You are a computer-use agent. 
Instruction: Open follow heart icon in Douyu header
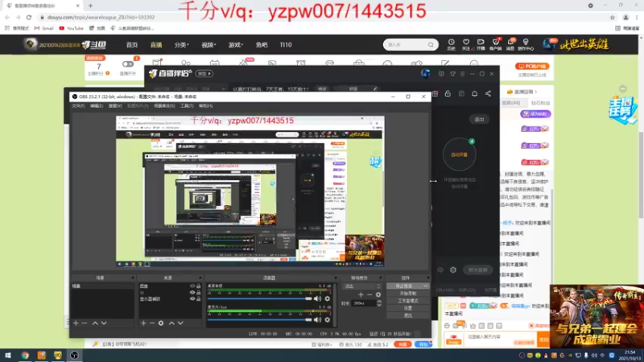coord(466,44)
